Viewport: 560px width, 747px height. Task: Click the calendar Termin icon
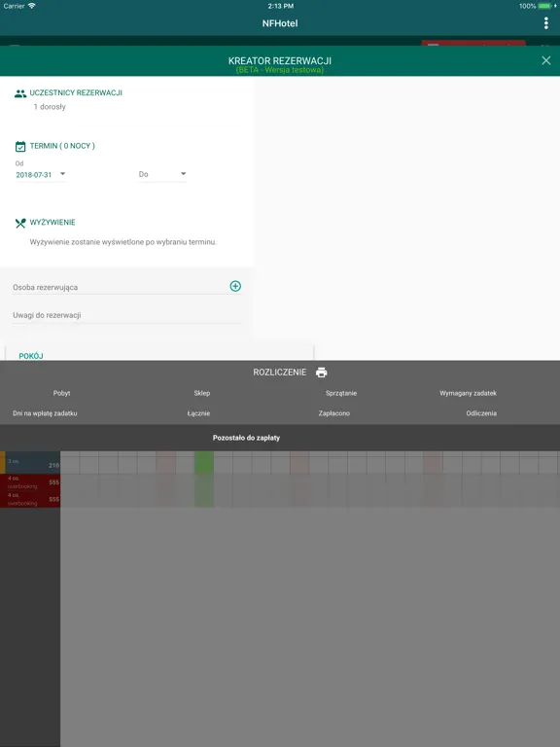pyautogui.click(x=20, y=146)
